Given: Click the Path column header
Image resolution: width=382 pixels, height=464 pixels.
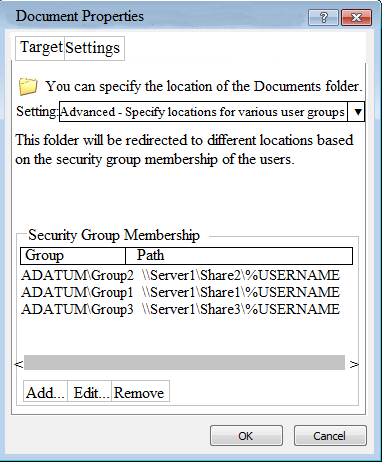Looking at the screenshot, I should 239,256.
